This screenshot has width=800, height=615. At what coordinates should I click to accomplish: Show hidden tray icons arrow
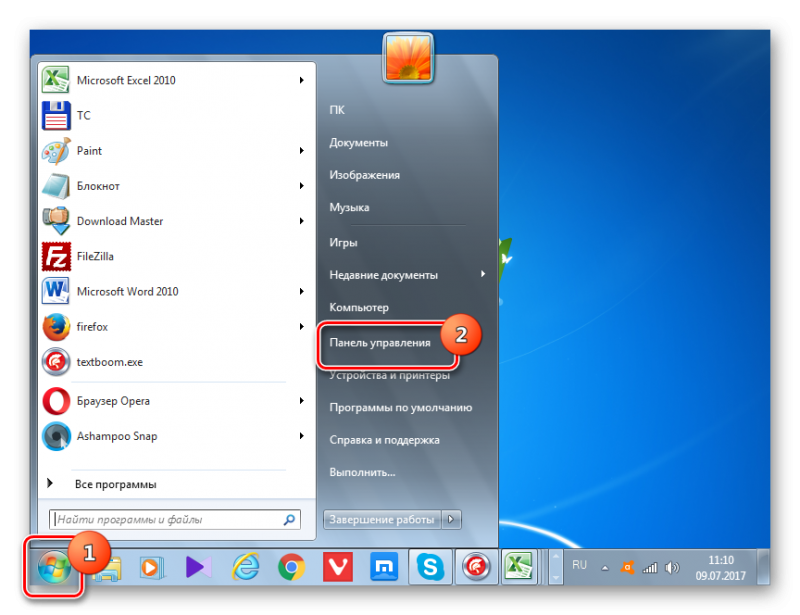pyautogui.click(x=605, y=568)
